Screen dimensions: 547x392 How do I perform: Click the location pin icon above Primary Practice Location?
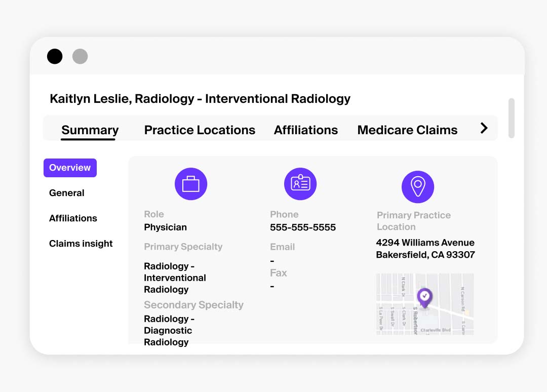[x=418, y=187]
